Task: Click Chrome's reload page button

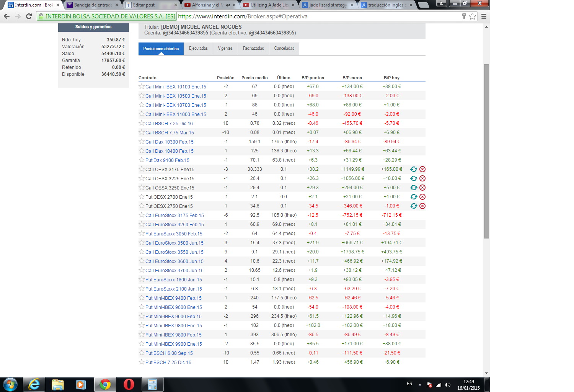Action: point(29,16)
